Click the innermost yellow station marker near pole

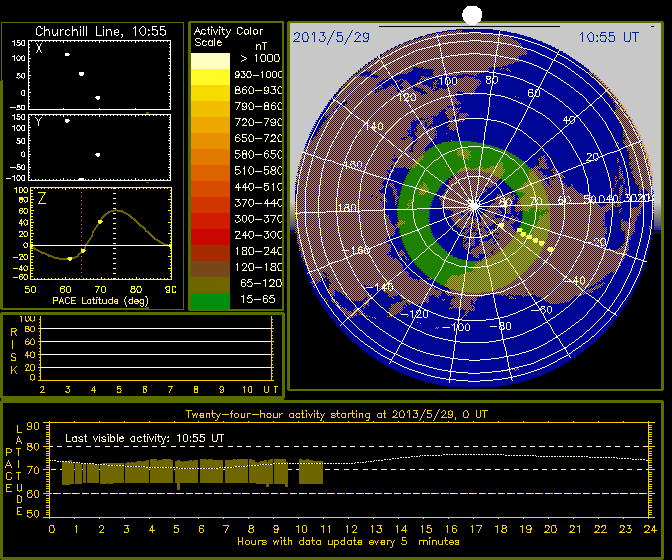(501, 225)
